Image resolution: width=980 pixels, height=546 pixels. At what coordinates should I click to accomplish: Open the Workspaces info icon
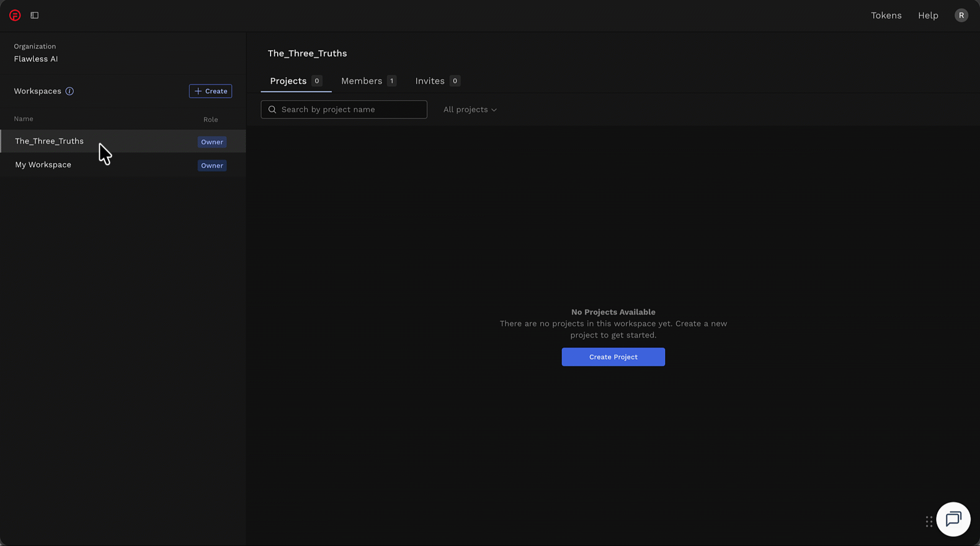69,91
